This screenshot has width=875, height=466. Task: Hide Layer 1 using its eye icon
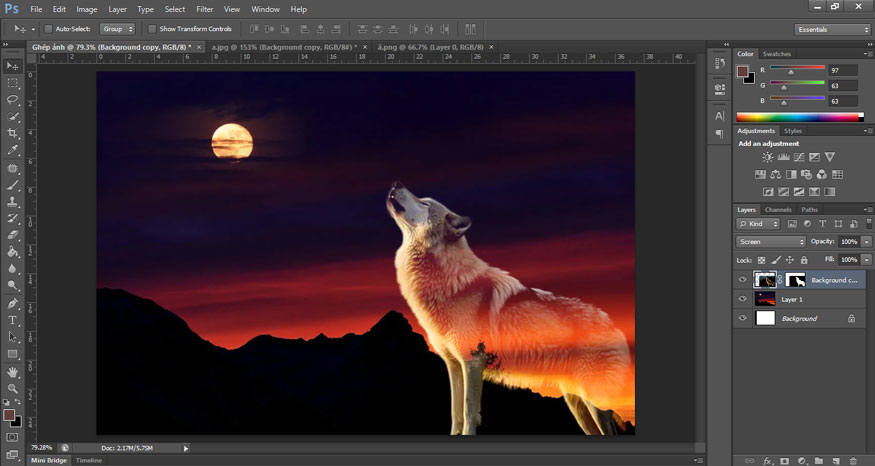[742, 299]
